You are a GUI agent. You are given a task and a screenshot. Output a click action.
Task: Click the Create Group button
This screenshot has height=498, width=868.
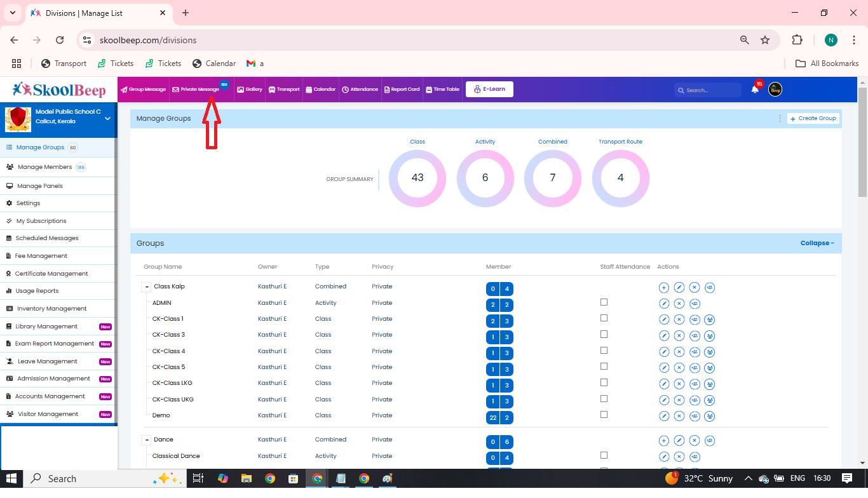click(x=813, y=118)
